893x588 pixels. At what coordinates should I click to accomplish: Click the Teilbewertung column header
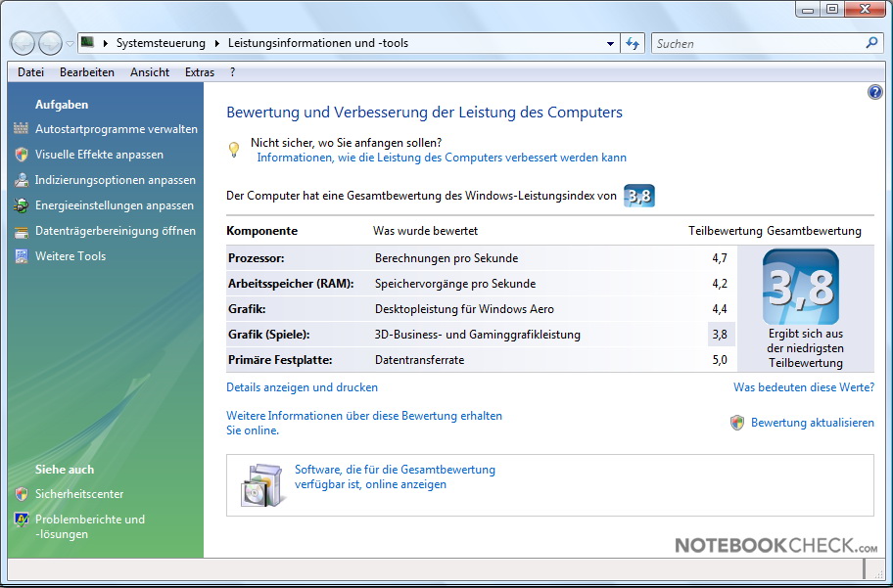pyautogui.click(x=725, y=231)
